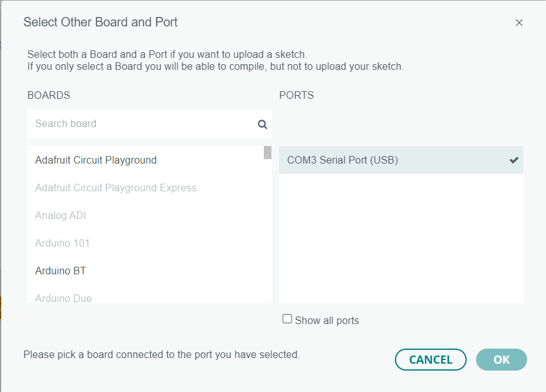Screen dimensions: 546x392
Task: Click the checkmark on COM3 port
Action: (514, 160)
